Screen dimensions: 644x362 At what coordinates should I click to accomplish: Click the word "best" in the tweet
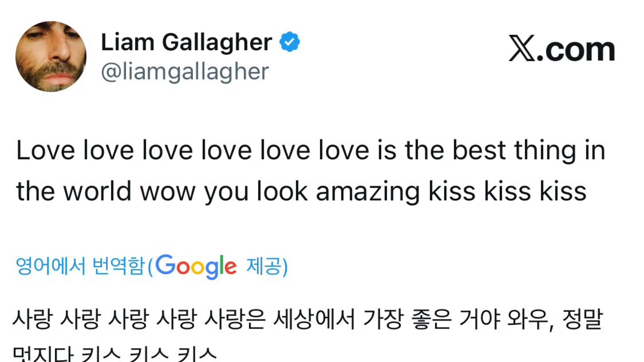point(479,150)
